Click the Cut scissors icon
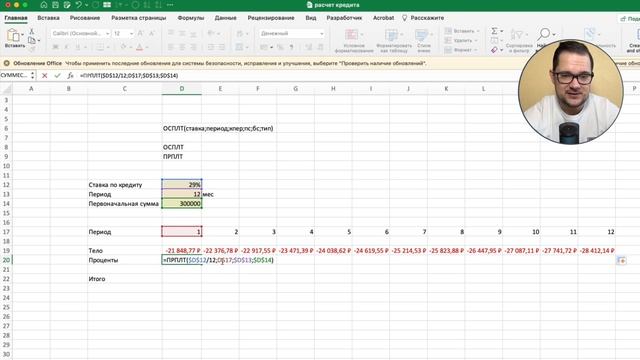Screen dimensions: 640x360 click(x=31, y=31)
